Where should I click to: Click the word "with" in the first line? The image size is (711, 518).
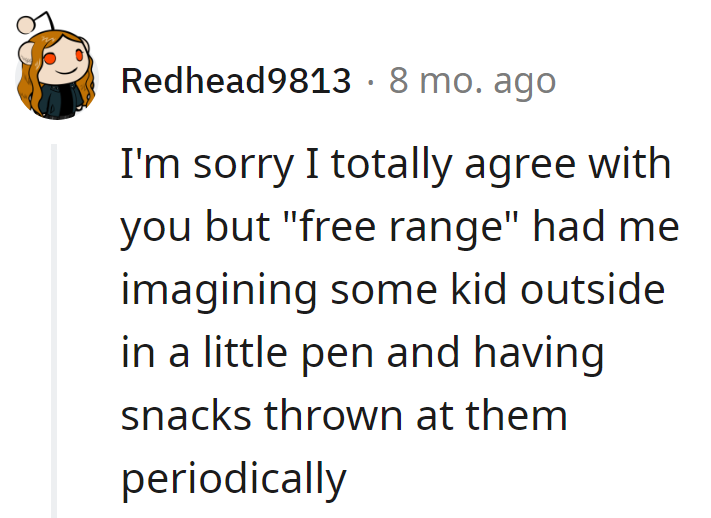(x=627, y=164)
